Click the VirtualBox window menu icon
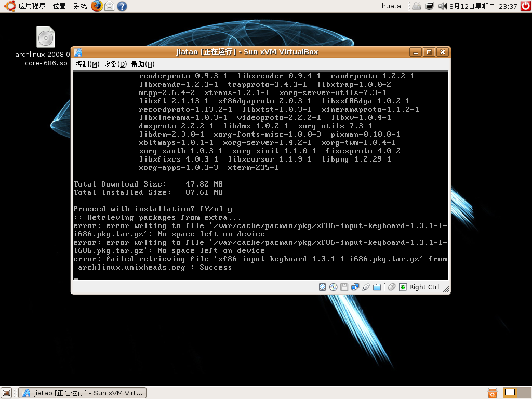The image size is (532, 399). coord(78,52)
